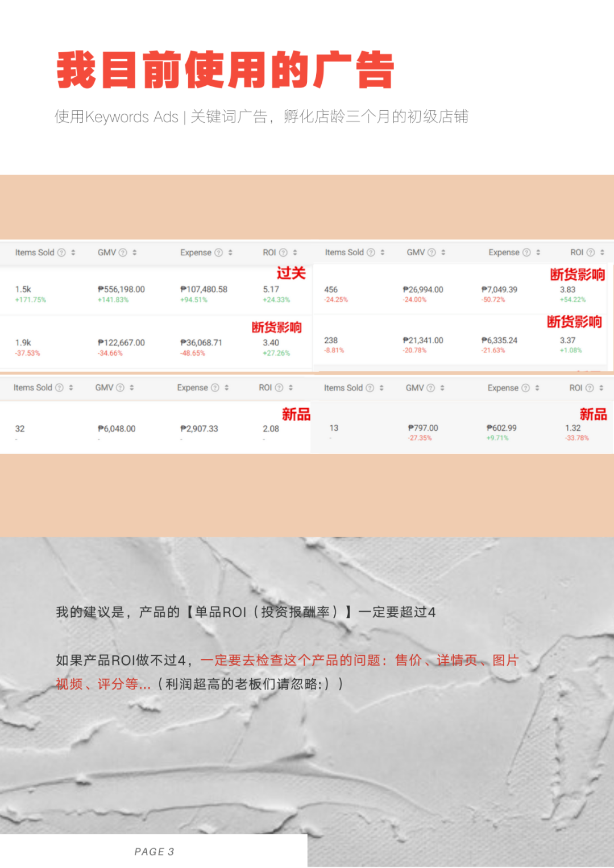Open the GMV help tooltip in bottom-left table
This screenshot has width=614, height=868.
[119, 388]
